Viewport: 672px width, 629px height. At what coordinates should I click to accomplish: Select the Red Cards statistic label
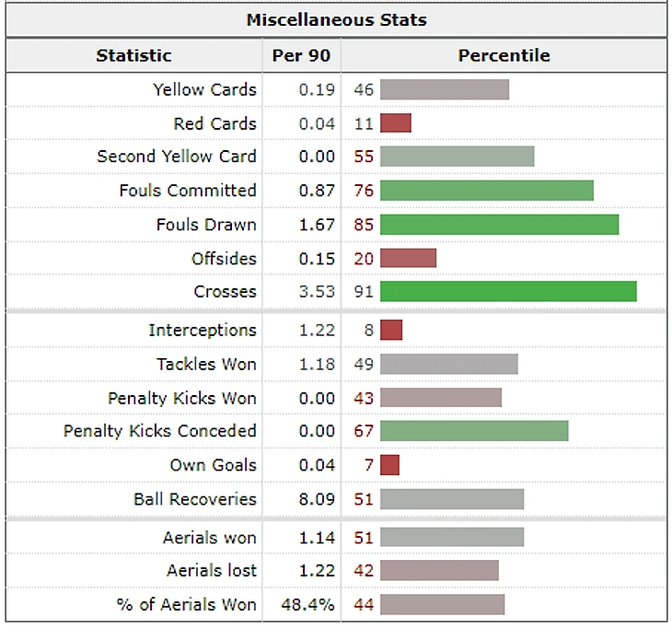(x=214, y=123)
